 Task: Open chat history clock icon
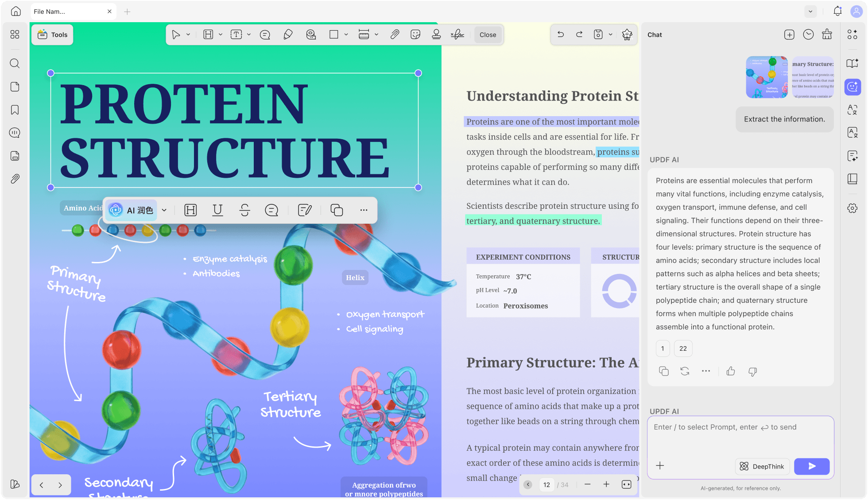pyautogui.click(x=808, y=35)
